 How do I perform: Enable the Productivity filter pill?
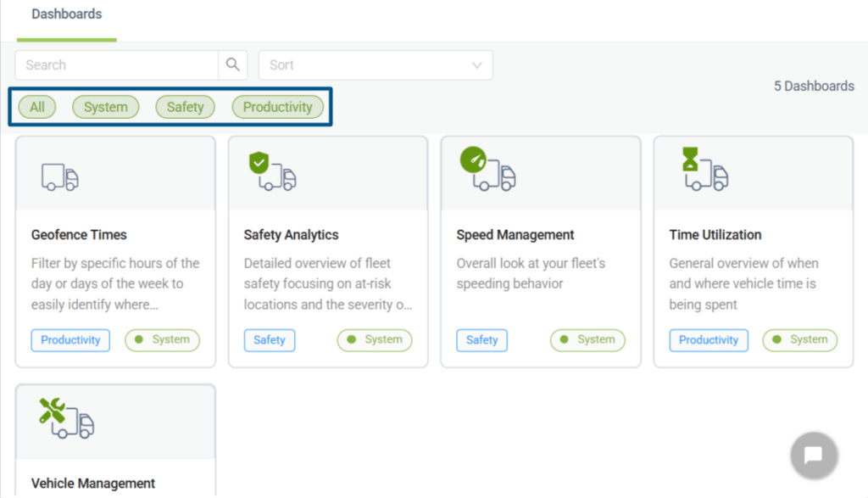point(277,107)
